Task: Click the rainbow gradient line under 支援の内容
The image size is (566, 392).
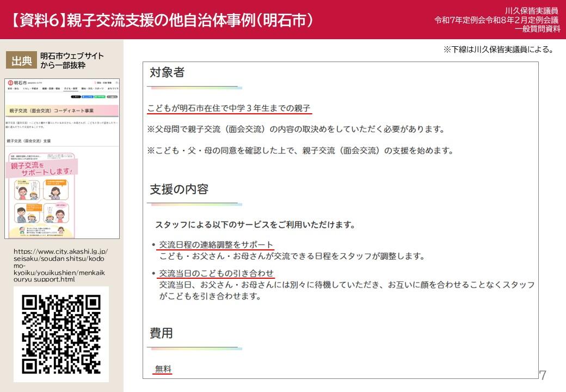Action: click(194, 204)
